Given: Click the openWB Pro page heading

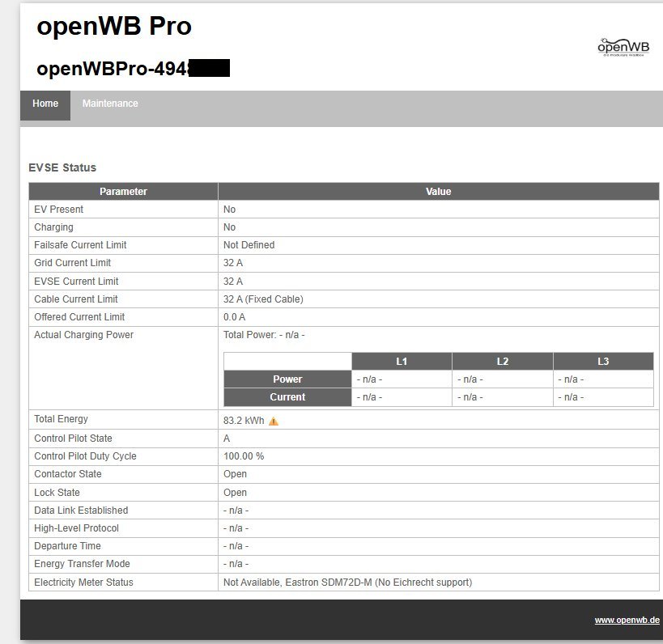Looking at the screenshot, I should (113, 26).
